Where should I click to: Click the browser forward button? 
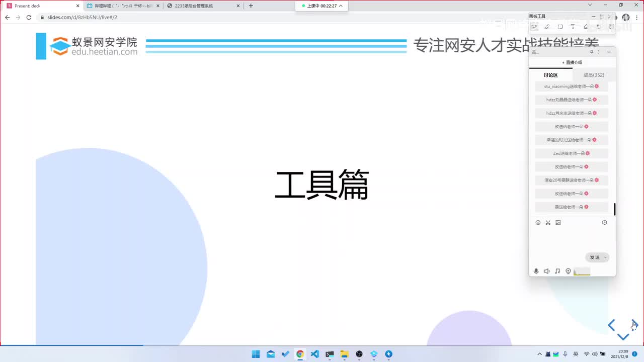[x=18, y=17]
